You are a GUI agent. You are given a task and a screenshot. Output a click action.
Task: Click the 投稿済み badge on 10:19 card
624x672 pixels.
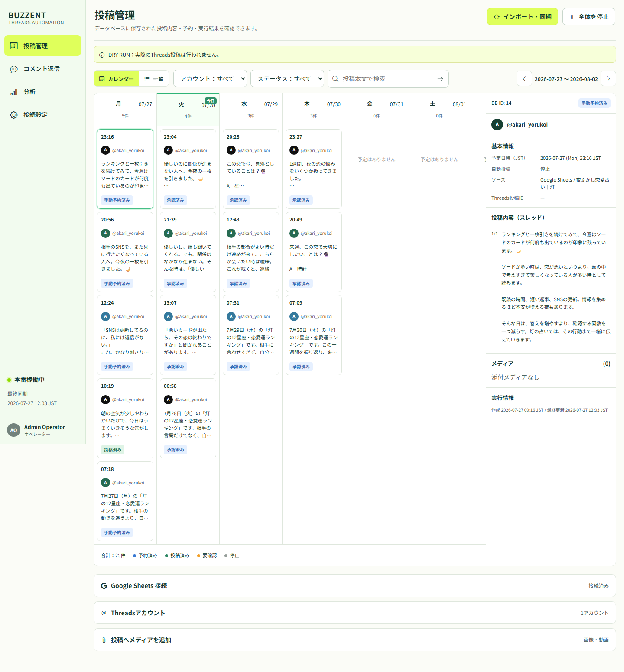pyautogui.click(x=113, y=450)
